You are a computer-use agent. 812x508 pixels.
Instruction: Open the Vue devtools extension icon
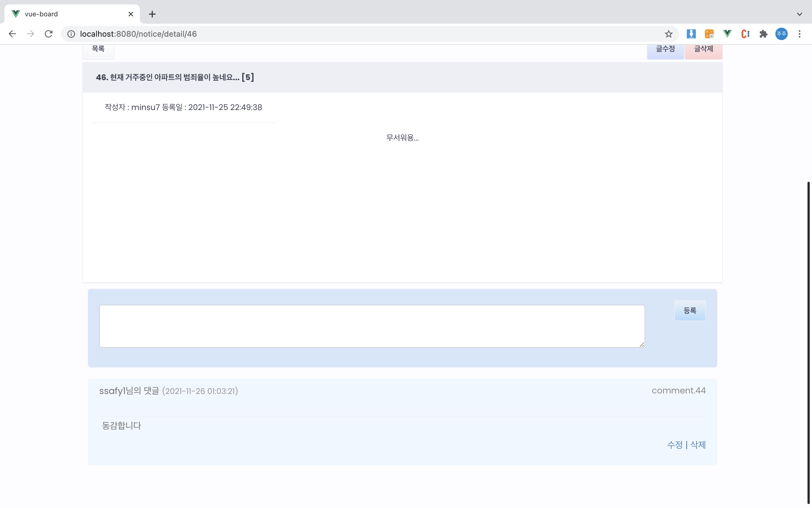[727, 34]
